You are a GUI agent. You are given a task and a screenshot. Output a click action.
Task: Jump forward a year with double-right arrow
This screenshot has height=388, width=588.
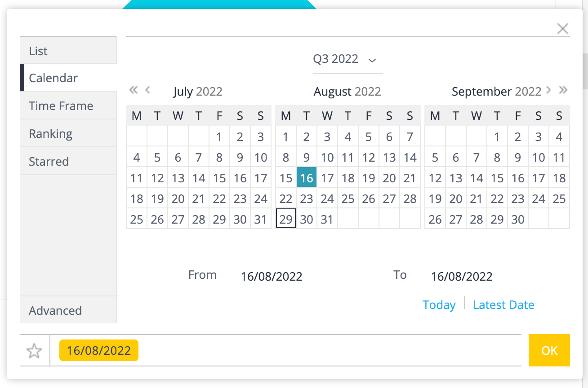[563, 90]
